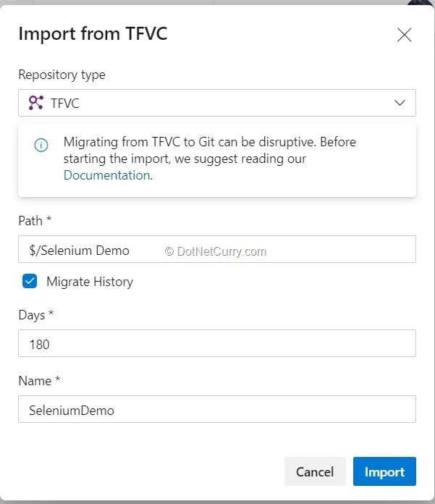This screenshot has width=435, height=504.
Task: Focus the Path input field
Action: click(217, 249)
